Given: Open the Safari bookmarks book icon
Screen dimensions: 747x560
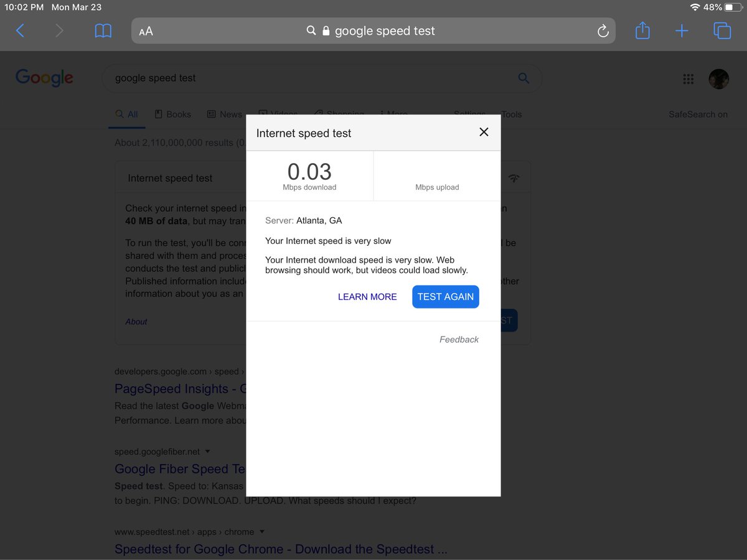Looking at the screenshot, I should (x=103, y=30).
